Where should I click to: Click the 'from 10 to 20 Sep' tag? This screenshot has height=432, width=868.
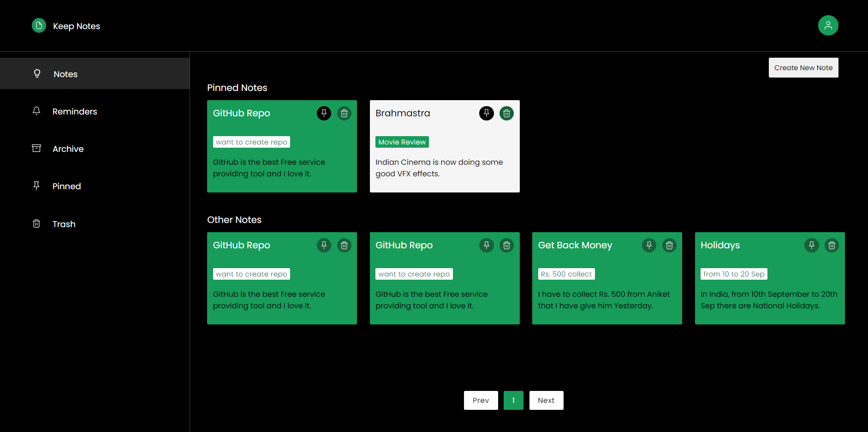click(x=734, y=274)
